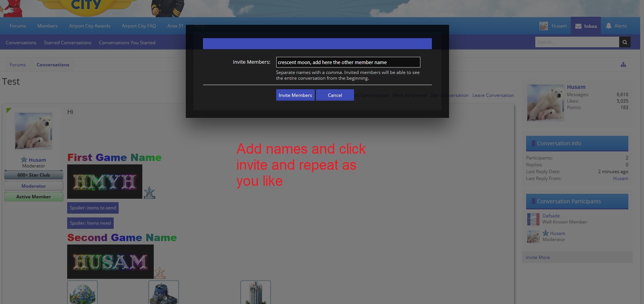Click the Conversation Participants header
This screenshot has width=644, height=304.
tap(577, 201)
